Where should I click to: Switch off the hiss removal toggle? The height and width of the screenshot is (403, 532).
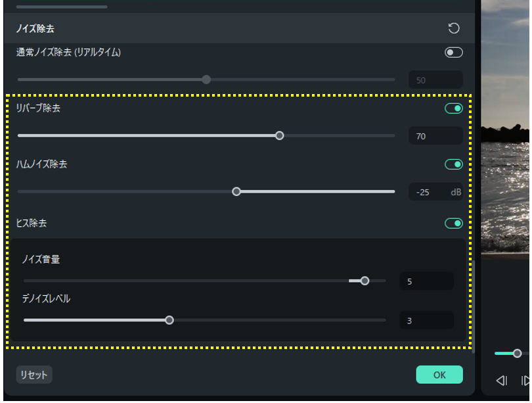point(454,224)
